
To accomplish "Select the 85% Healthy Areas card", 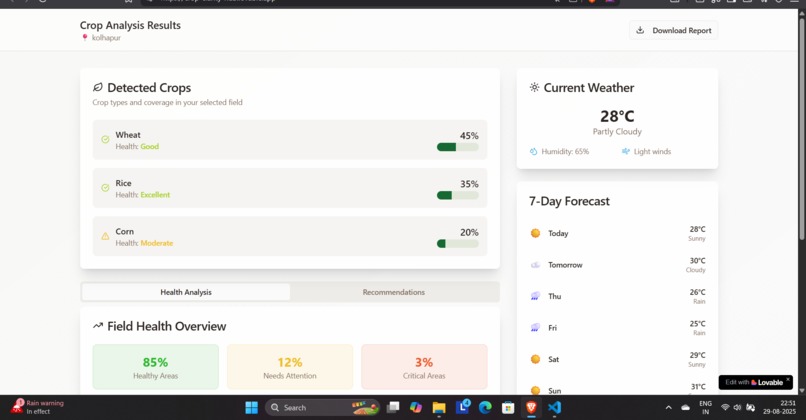I will pos(156,367).
